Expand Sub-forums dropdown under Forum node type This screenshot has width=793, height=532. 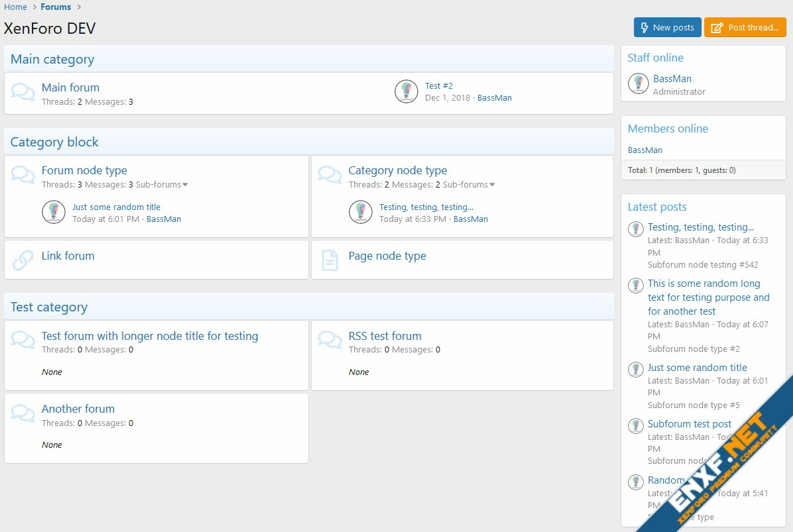click(162, 185)
